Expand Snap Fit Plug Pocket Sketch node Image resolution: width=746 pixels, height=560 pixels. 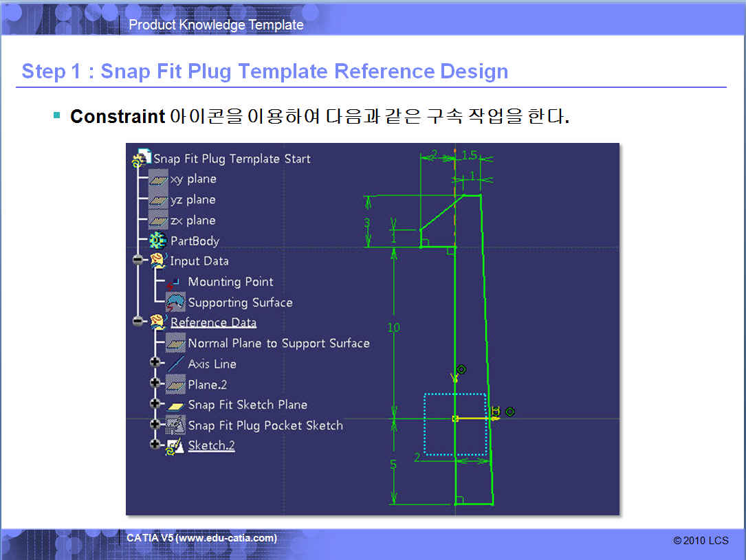155,425
